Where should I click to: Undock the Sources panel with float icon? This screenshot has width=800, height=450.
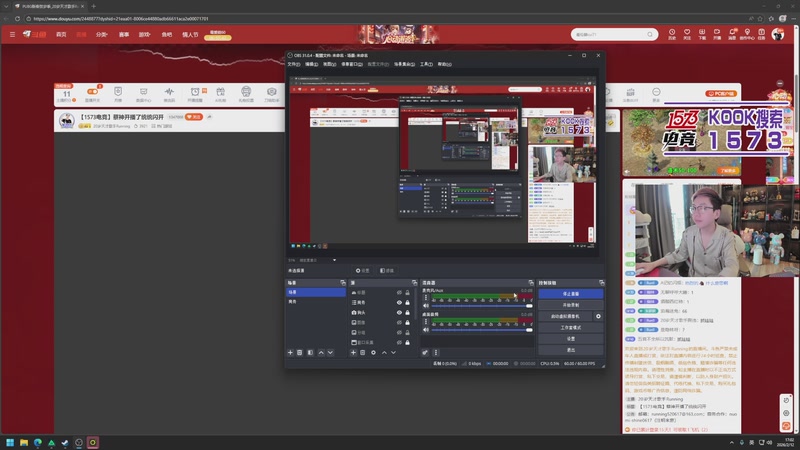414,283
